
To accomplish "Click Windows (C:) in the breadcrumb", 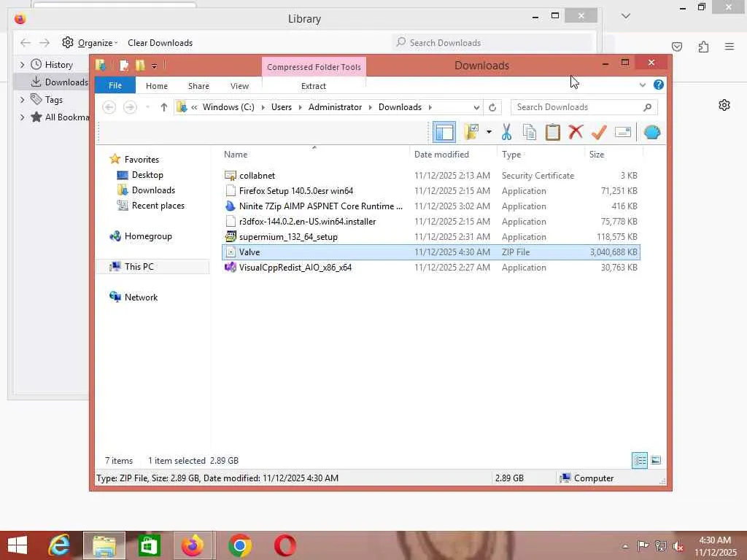I will pyautogui.click(x=228, y=107).
